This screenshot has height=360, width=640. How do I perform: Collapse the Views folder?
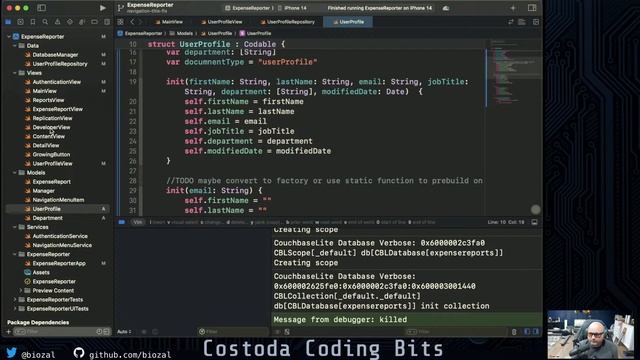[x=15, y=73]
